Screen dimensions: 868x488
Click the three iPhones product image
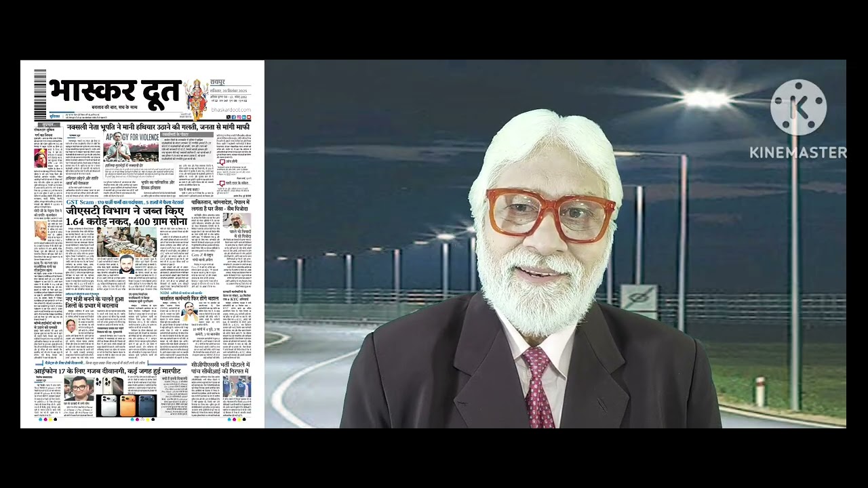(126, 405)
